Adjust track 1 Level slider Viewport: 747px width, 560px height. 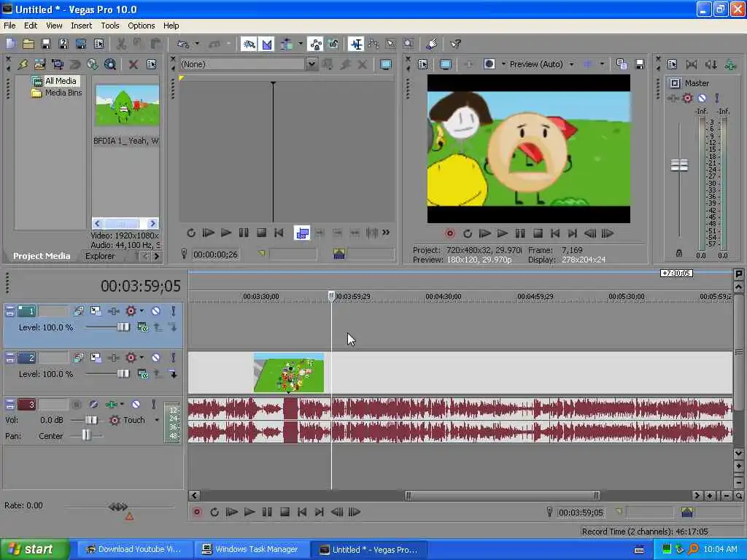pos(123,327)
